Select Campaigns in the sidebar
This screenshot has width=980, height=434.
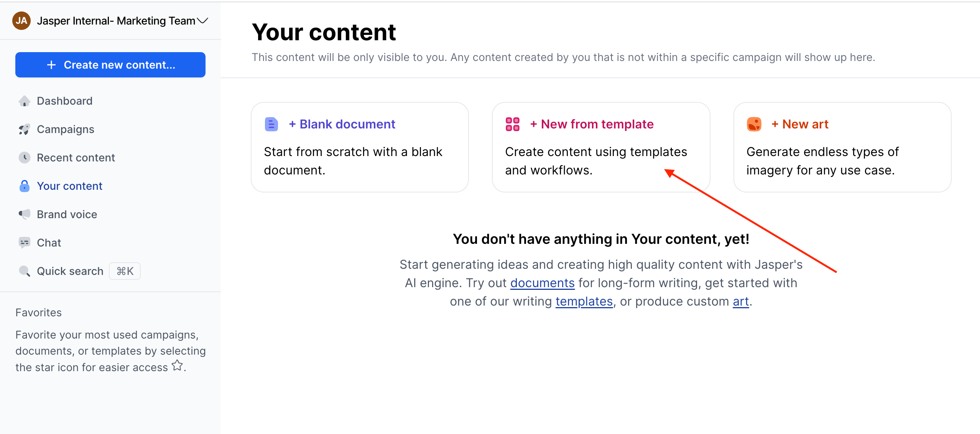(66, 129)
